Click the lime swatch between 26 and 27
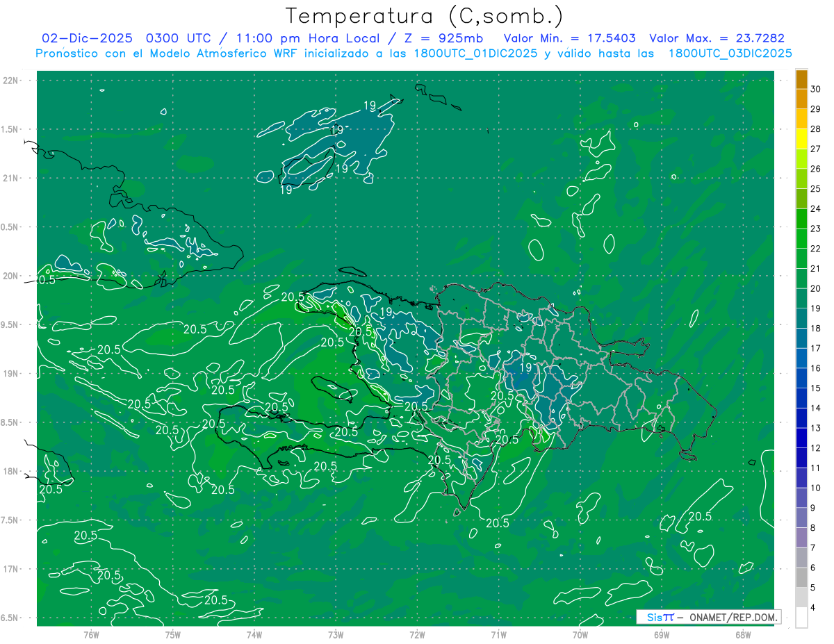 (801, 158)
